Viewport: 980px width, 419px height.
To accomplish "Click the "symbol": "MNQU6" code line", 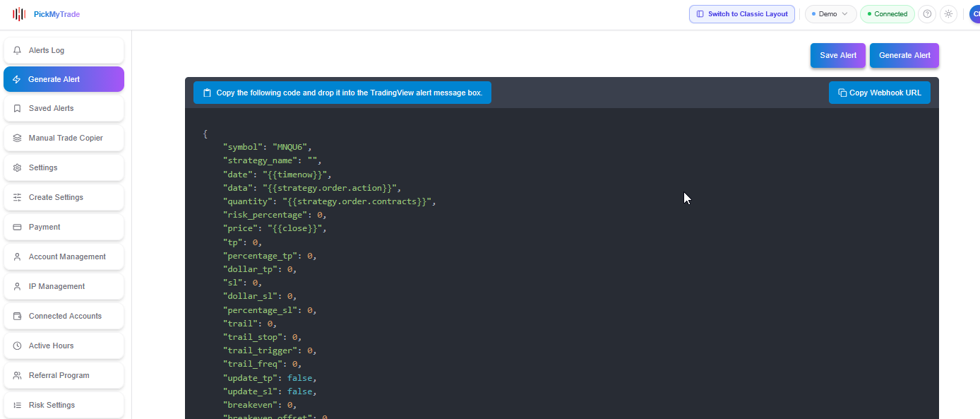I will tap(267, 147).
